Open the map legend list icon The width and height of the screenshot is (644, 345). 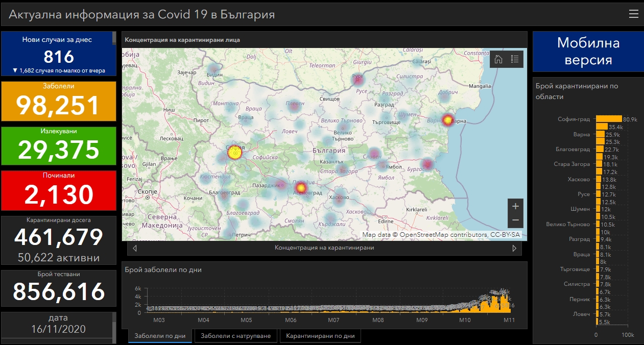(x=515, y=59)
